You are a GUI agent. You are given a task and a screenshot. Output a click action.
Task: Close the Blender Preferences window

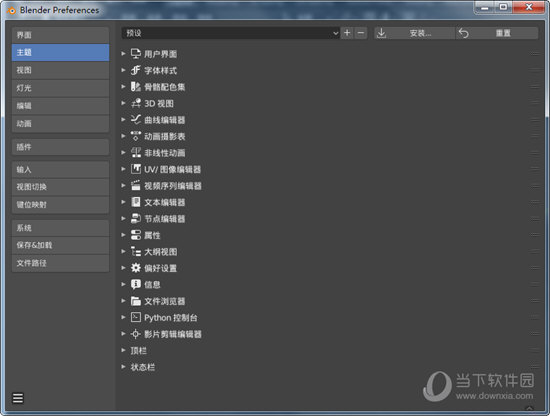[x=529, y=7]
